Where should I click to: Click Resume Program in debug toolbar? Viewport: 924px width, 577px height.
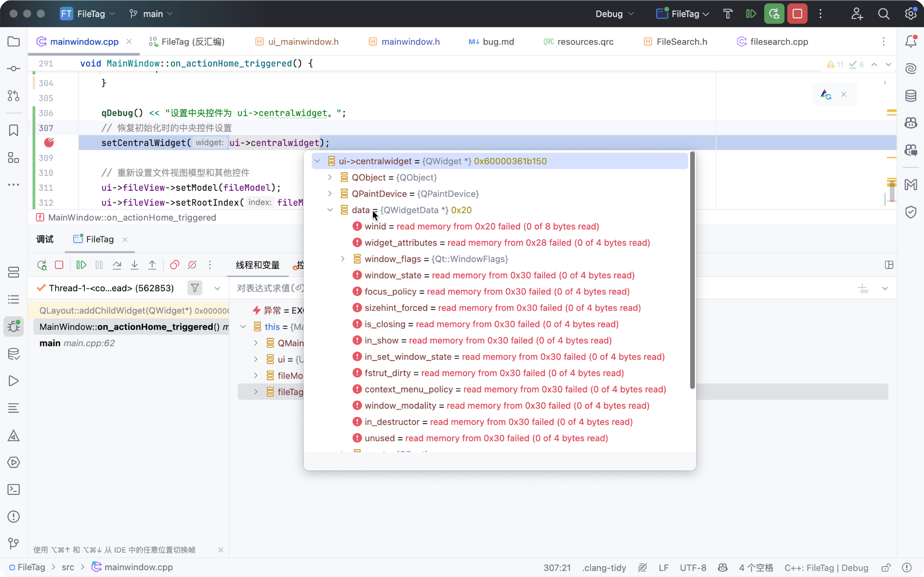click(81, 265)
